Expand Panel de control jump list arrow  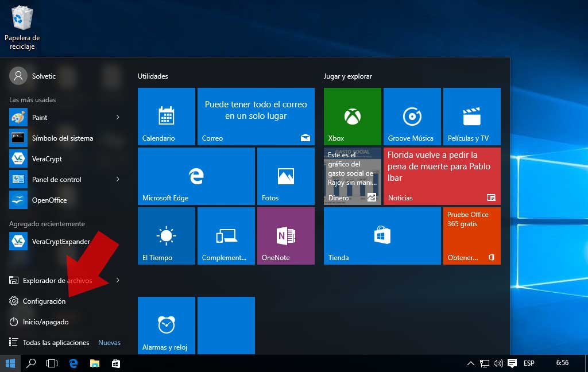point(118,179)
